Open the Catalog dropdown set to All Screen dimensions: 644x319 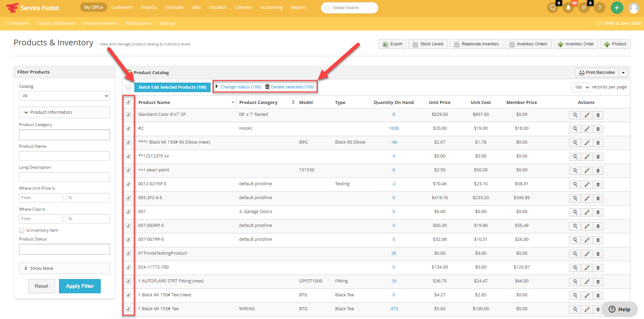pyautogui.click(x=64, y=96)
